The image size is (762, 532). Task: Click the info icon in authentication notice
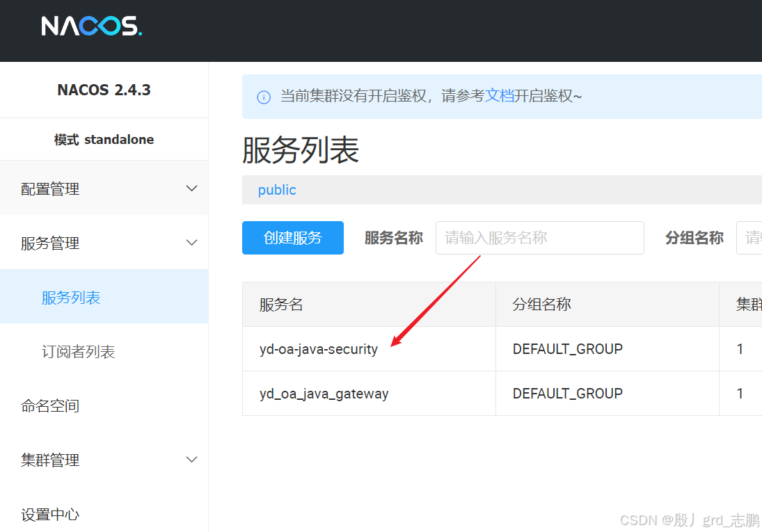(264, 97)
